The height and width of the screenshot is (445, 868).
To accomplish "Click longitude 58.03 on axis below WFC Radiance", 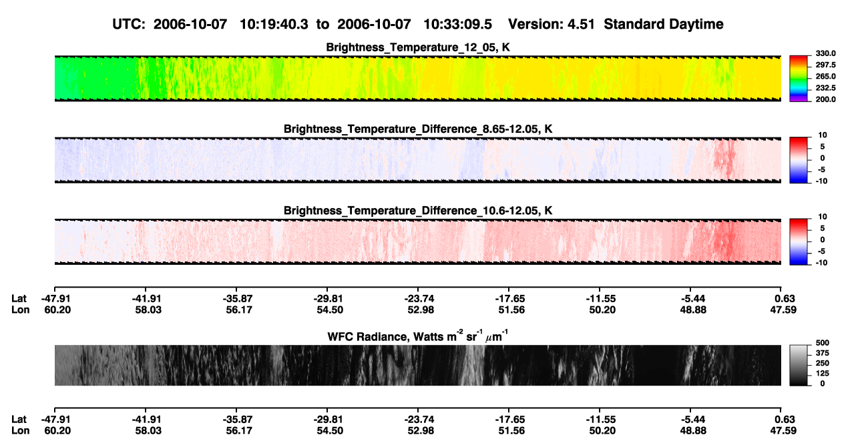I will pos(147,430).
